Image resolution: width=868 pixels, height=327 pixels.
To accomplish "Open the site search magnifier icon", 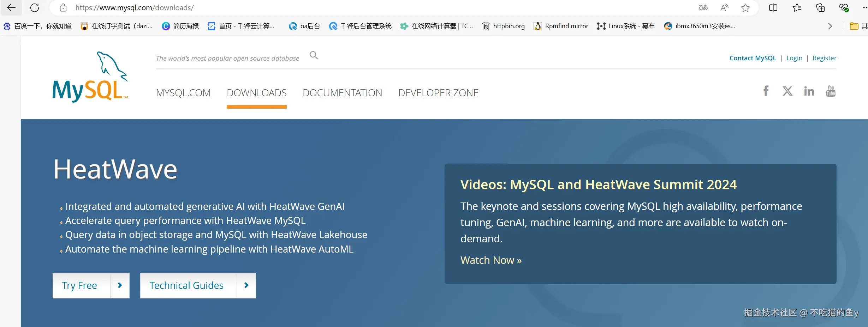I will (x=314, y=55).
